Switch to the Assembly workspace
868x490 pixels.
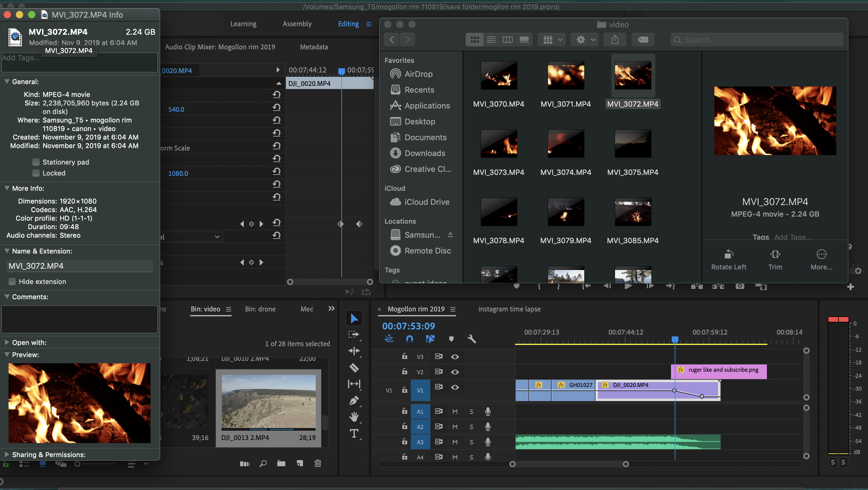297,24
